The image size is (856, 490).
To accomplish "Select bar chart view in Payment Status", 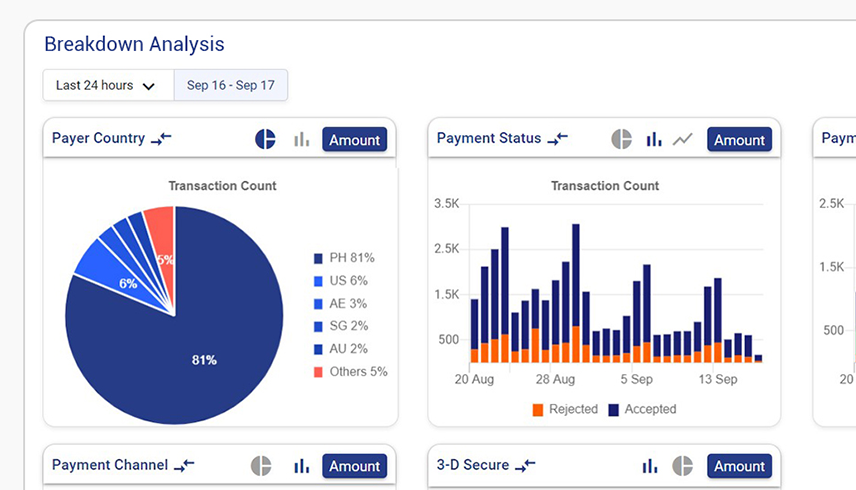I will (654, 140).
